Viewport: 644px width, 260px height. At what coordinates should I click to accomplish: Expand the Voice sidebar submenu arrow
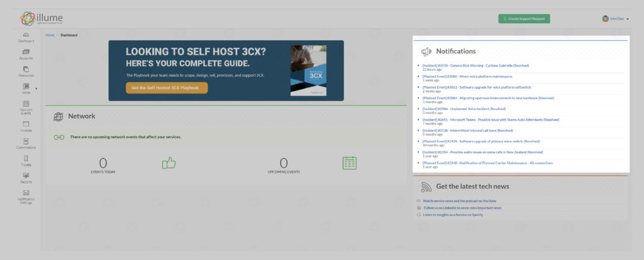click(36, 89)
